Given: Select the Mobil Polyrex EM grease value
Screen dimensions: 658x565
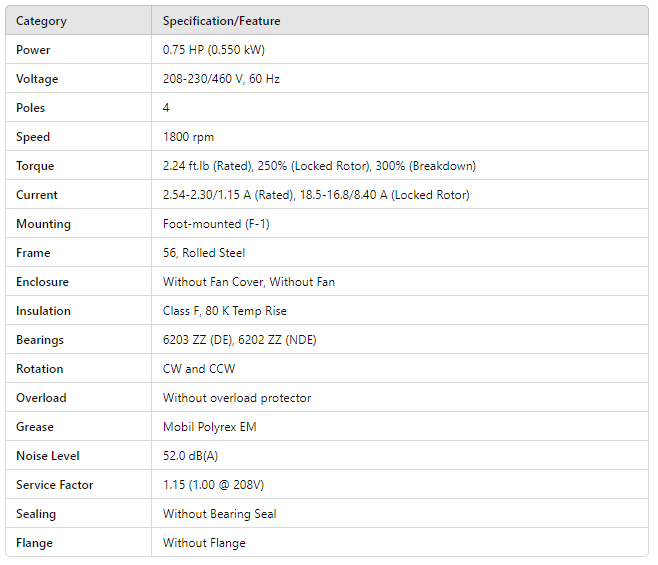Looking at the screenshot, I should click(210, 427).
